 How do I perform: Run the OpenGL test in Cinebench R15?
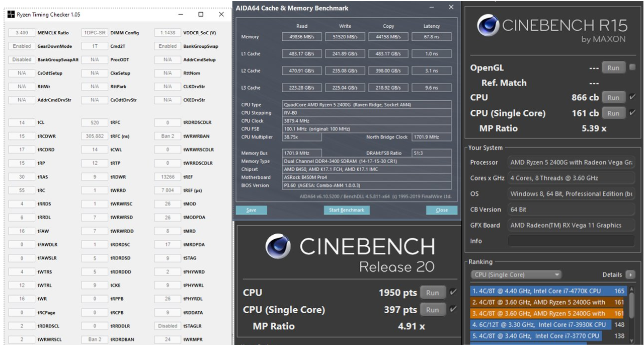pyautogui.click(x=613, y=67)
